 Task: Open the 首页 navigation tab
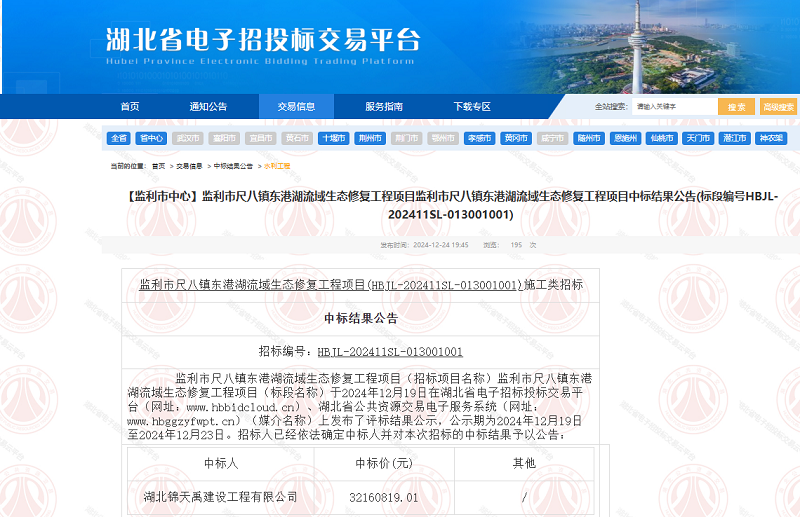[x=130, y=107]
